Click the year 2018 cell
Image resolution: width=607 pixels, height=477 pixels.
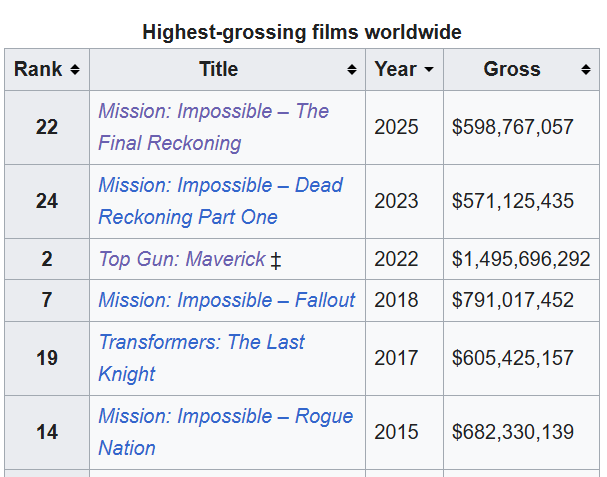396,300
